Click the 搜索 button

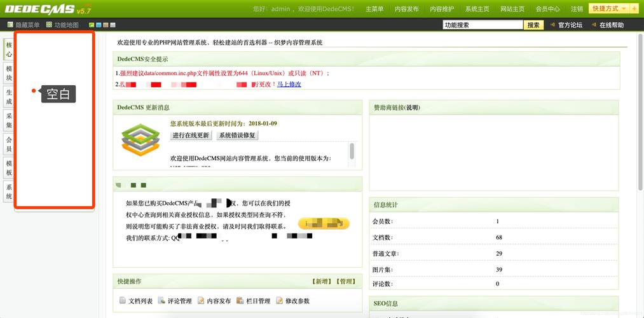pyautogui.click(x=533, y=25)
